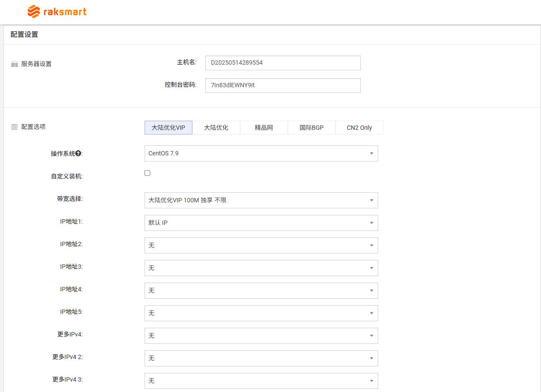Image resolution: width=541 pixels, height=392 pixels.
Task: Click the dropdown arrow of 带宽选择 selector
Action: [x=371, y=200]
